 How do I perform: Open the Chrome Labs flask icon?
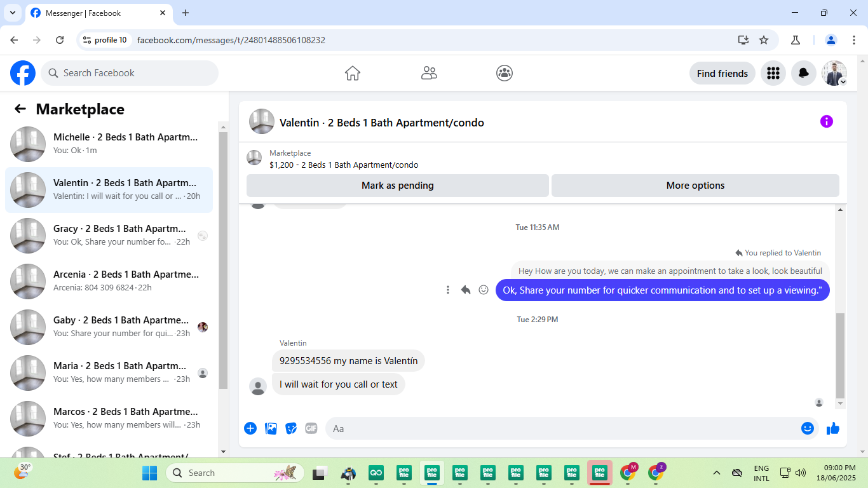tap(796, 40)
